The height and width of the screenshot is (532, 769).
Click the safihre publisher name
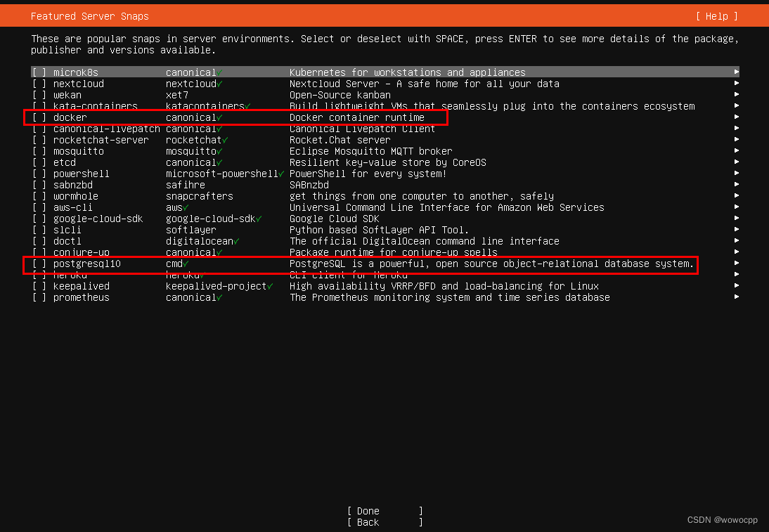tap(186, 186)
